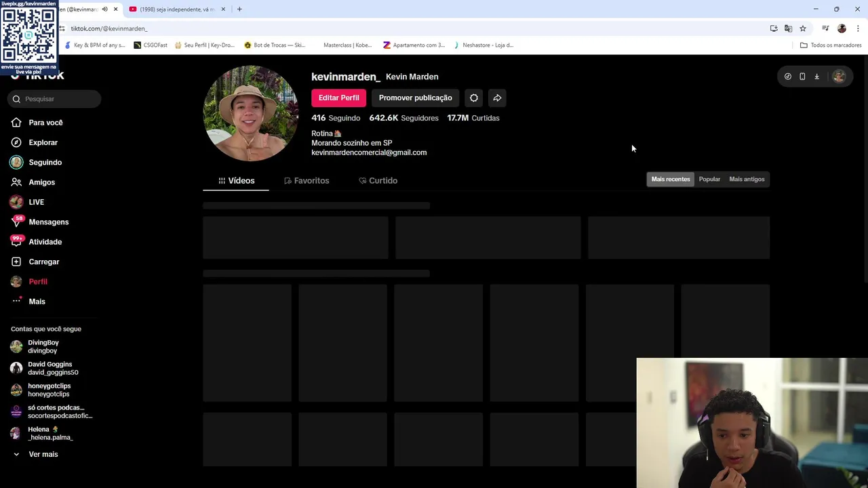Open Chrome profile avatar
This screenshot has height=488, width=868.
tap(842, 28)
